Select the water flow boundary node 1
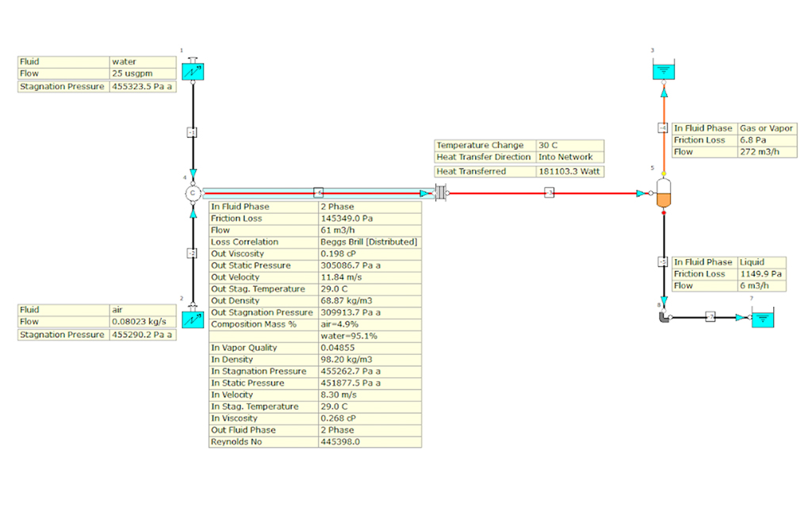This screenshot has height=515, width=812. point(192,72)
